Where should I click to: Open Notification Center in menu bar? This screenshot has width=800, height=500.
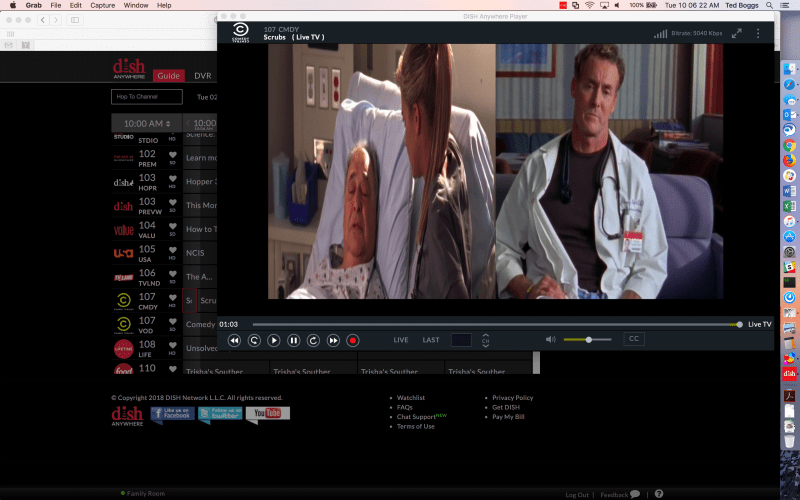click(x=785, y=5)
